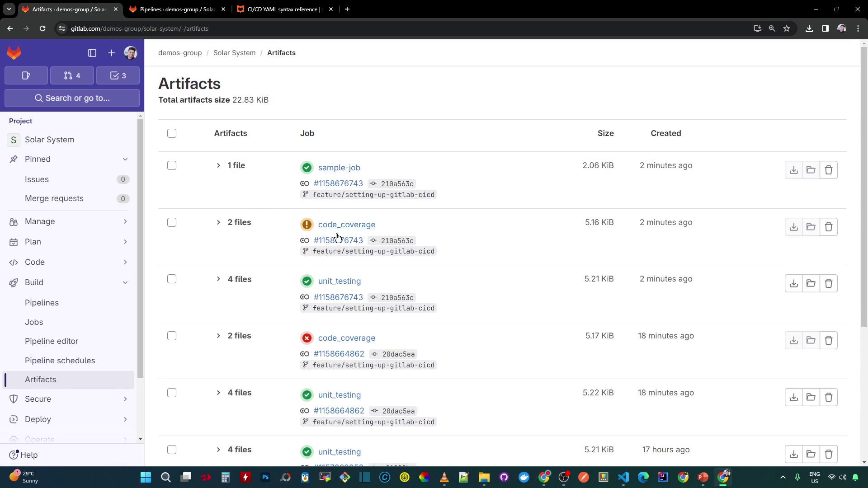Open Pipeline editor in sidebar

(52, 341)
